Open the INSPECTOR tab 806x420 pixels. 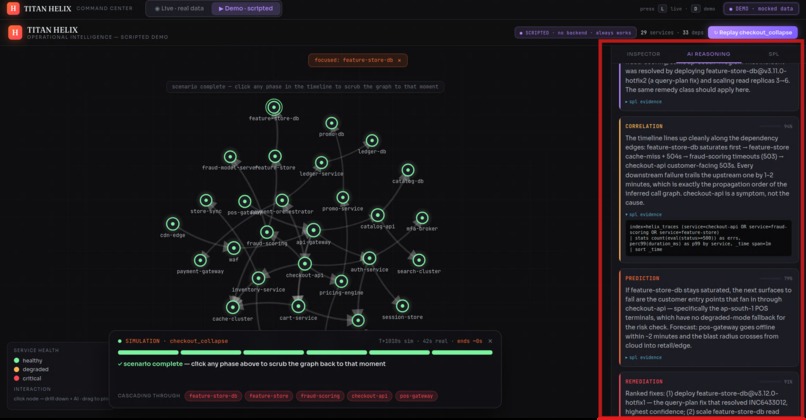click(x=643, y=54)
